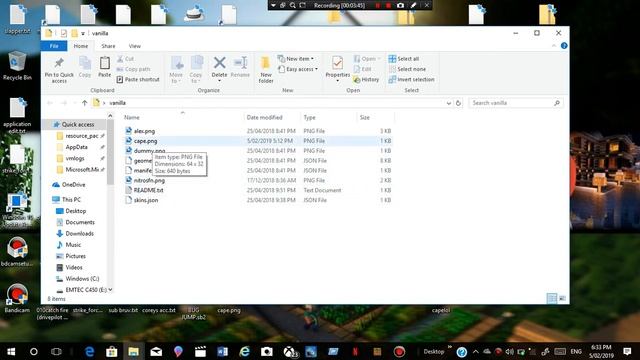Open Explorer help question mark icon

click(564, 46)
